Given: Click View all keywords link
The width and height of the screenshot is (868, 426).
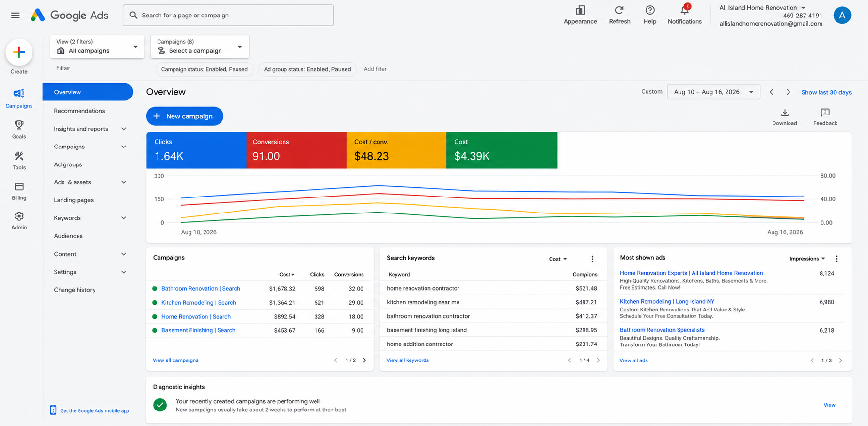Looking at the screenshot, I should pos(408,360).
